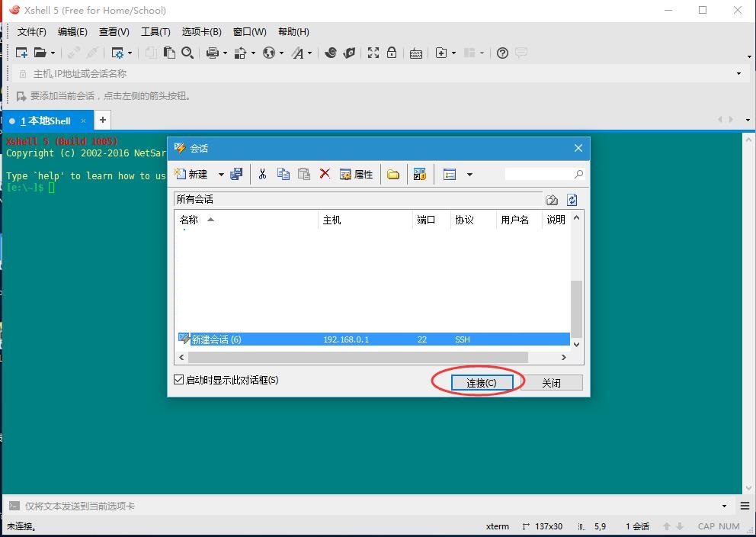Click the session list vertical scrollbar thumb

click(x=576, y=309)
